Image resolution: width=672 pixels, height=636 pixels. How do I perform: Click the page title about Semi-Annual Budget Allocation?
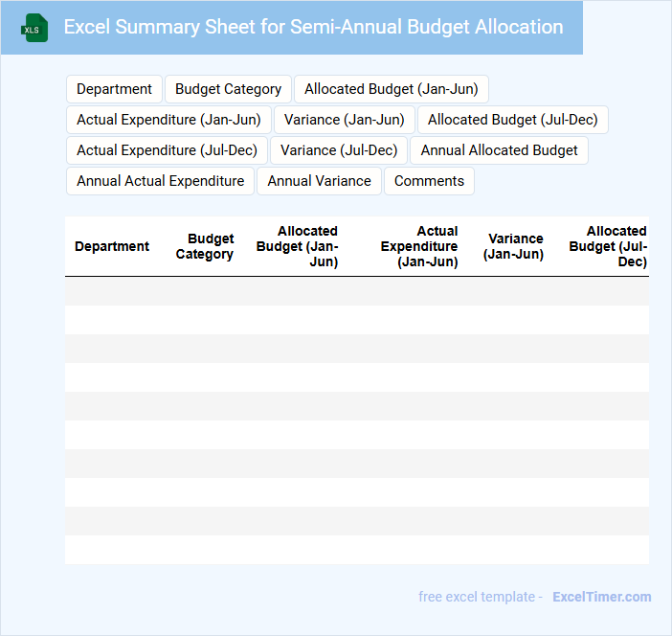(x=313, y=27)
